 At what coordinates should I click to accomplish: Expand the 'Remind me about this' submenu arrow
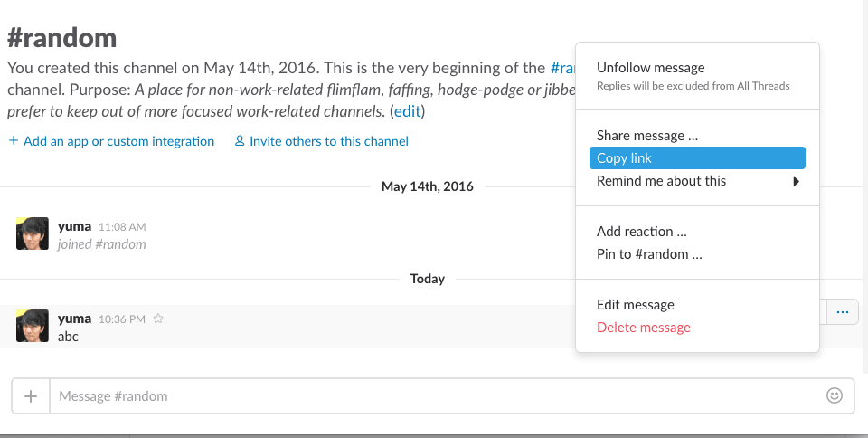[x=797, y=181]
